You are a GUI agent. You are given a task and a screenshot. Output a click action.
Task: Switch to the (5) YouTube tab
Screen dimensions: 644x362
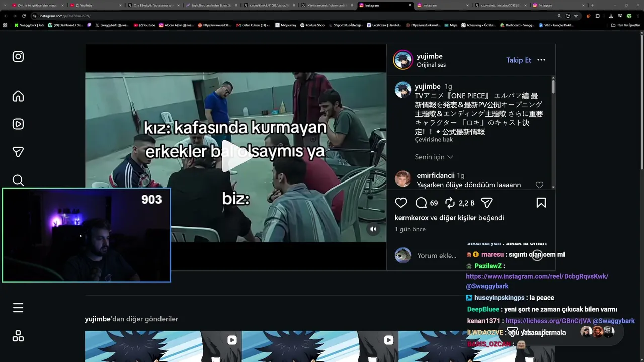tap(96, 5)
